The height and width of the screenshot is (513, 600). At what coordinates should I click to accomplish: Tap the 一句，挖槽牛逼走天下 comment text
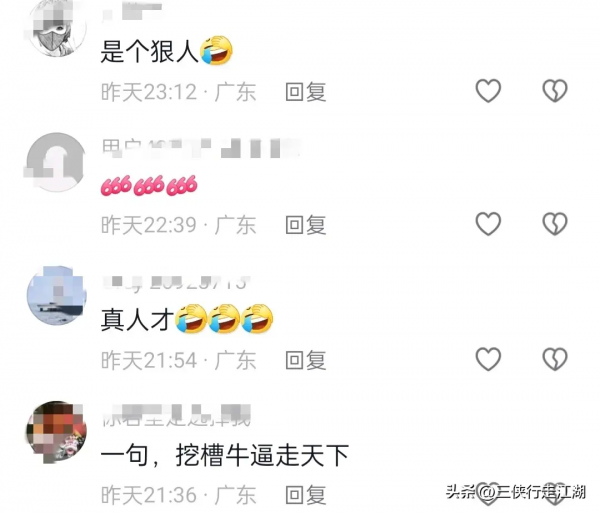[225, 455]
